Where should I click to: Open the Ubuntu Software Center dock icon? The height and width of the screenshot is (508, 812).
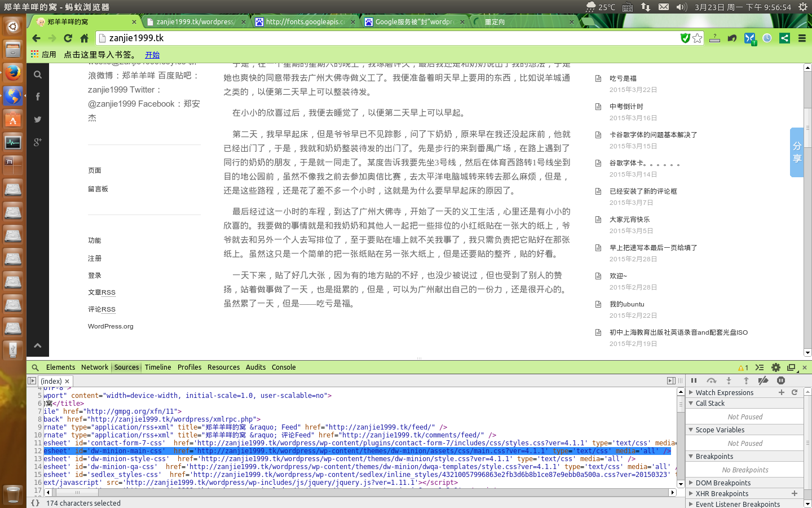(13, 119)
